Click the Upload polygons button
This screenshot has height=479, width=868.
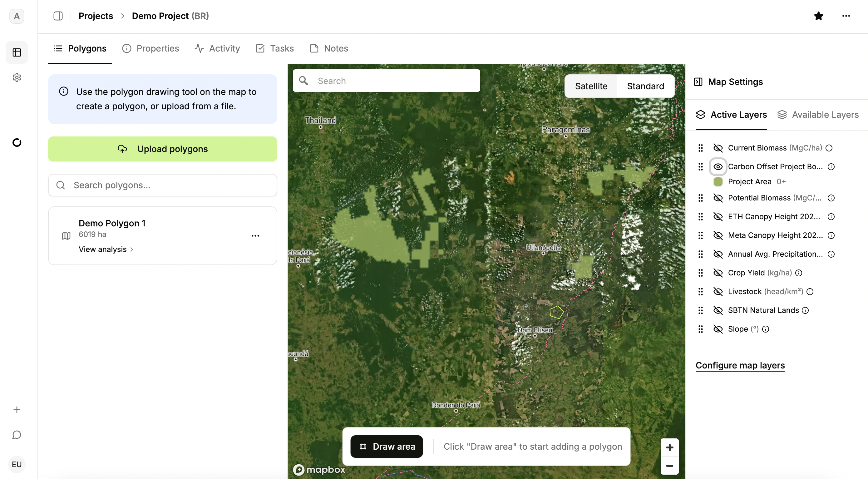tap(162, 149)
